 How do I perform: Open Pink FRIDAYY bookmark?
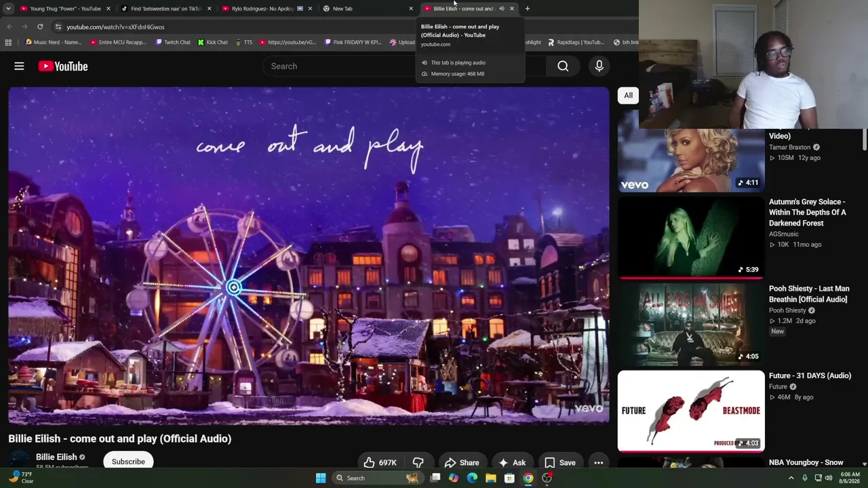[353, 43]
